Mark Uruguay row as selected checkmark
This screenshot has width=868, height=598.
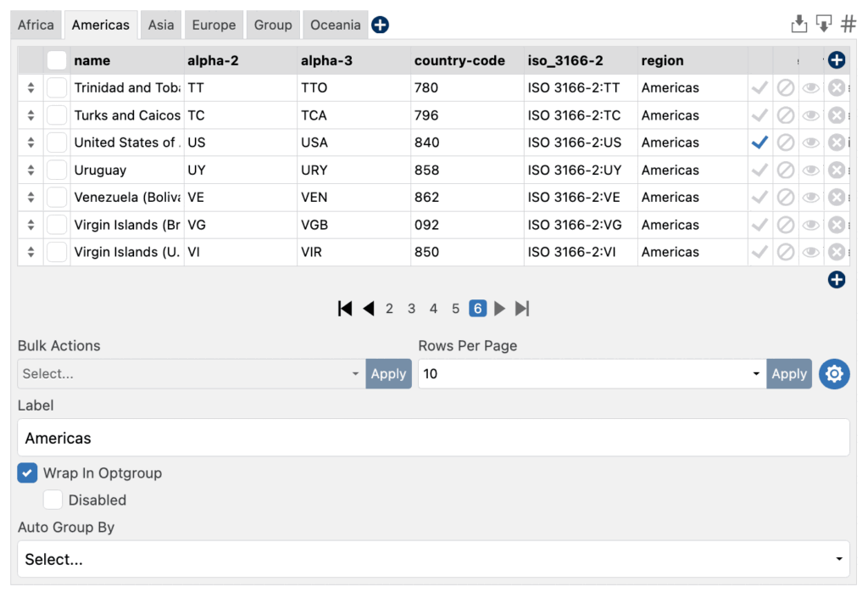click(x=759, y=170)
